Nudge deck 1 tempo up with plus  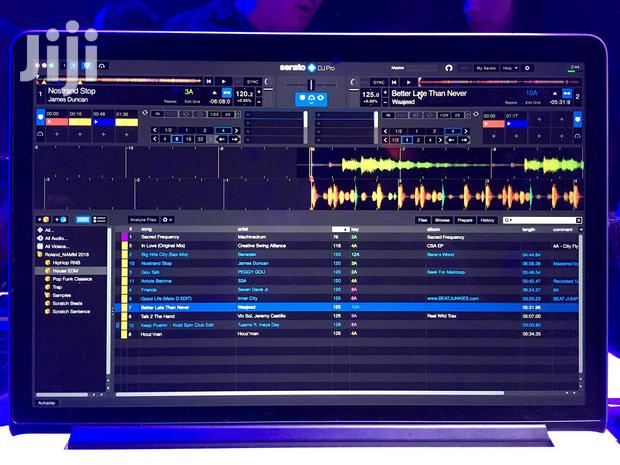tap(259, 92)
